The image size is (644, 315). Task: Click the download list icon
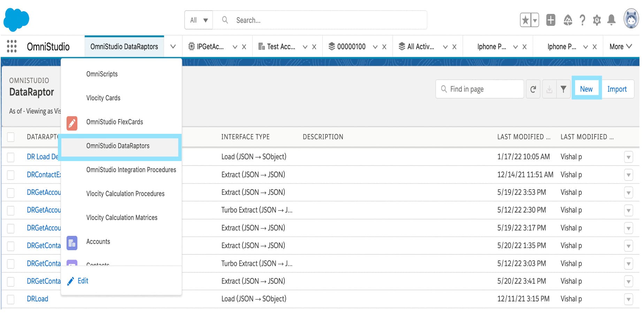[549, 89]
